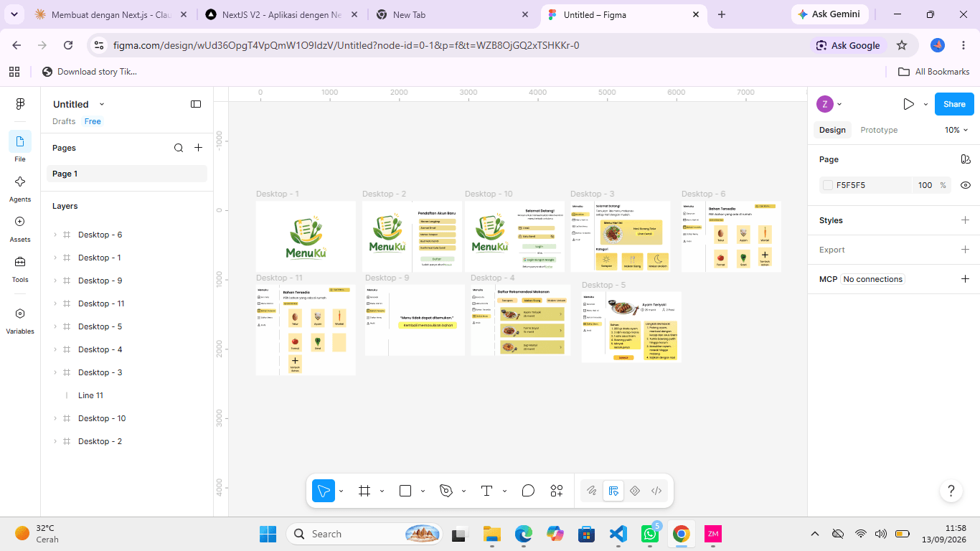Switch to the Prototype tab
The height and width of the screenshot is (551, 980).
879,130
